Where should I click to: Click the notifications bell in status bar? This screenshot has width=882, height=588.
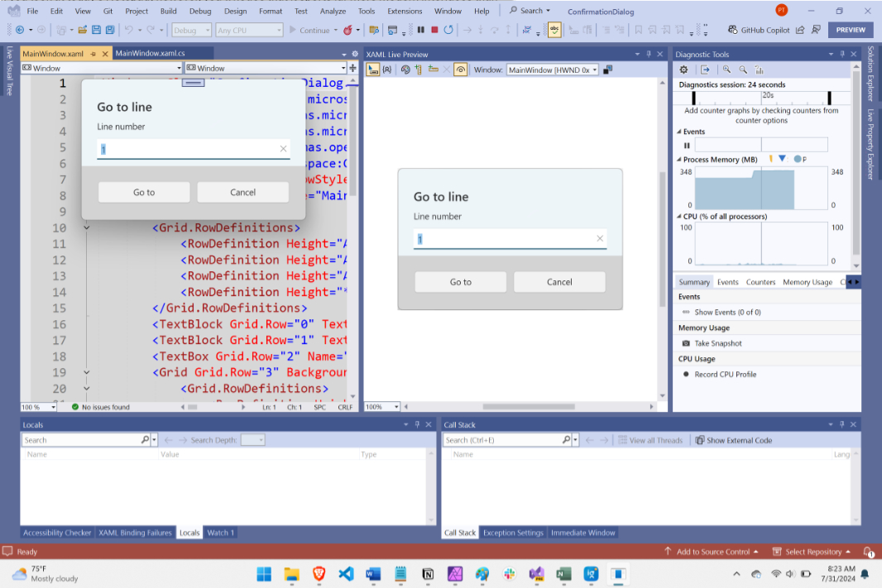(x=868, y=552)
